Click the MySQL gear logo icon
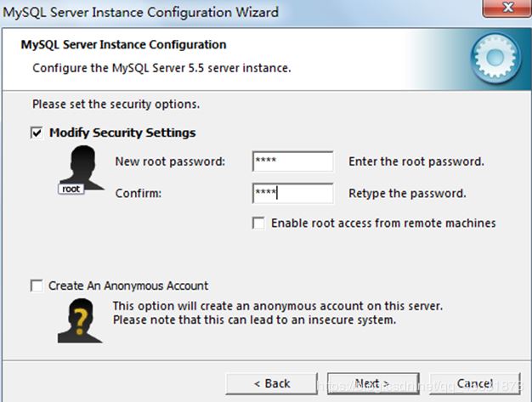The height and width of the screenshot is (402, 532). 495,55
